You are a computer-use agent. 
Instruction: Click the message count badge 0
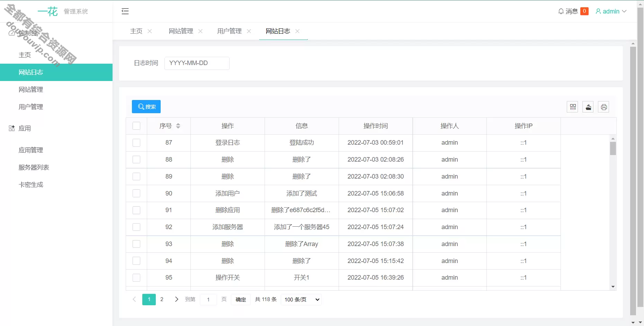(584, 11)
